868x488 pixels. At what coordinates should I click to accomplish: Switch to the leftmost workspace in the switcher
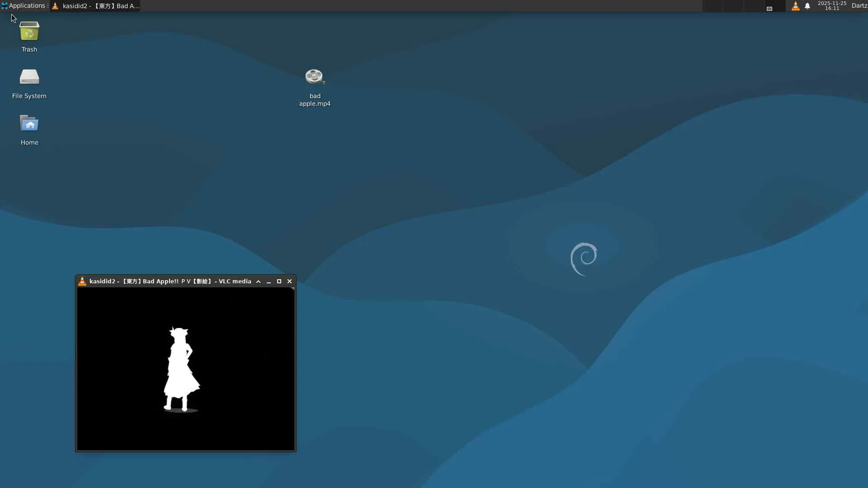pyautogui.click(x=712, y=6)
